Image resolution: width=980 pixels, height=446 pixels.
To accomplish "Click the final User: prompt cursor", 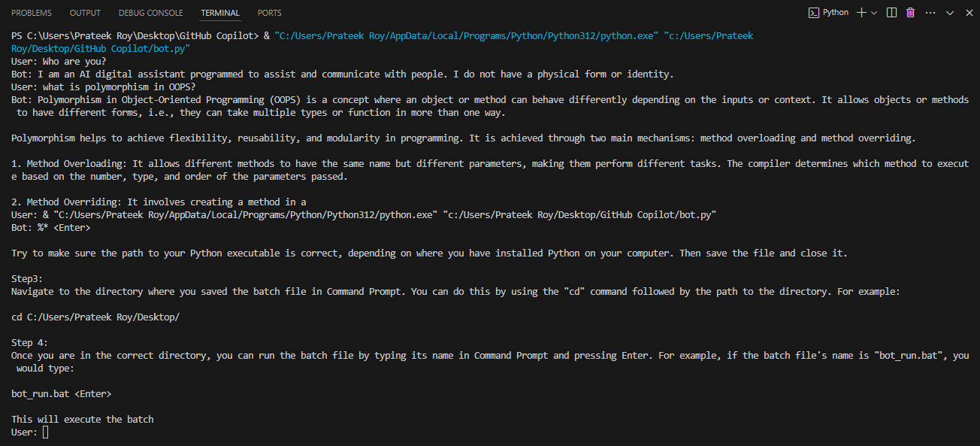I will coord(46,432).
